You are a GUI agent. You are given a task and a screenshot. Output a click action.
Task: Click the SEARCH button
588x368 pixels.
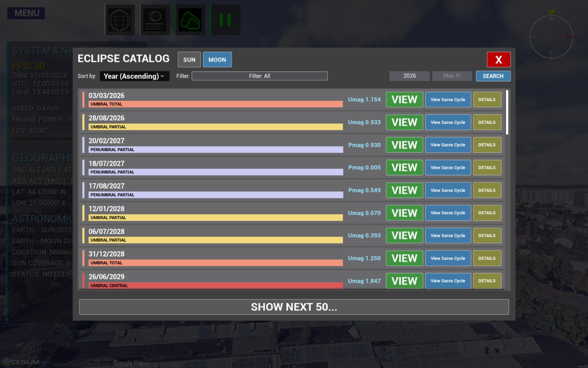(x=493, y=76)
